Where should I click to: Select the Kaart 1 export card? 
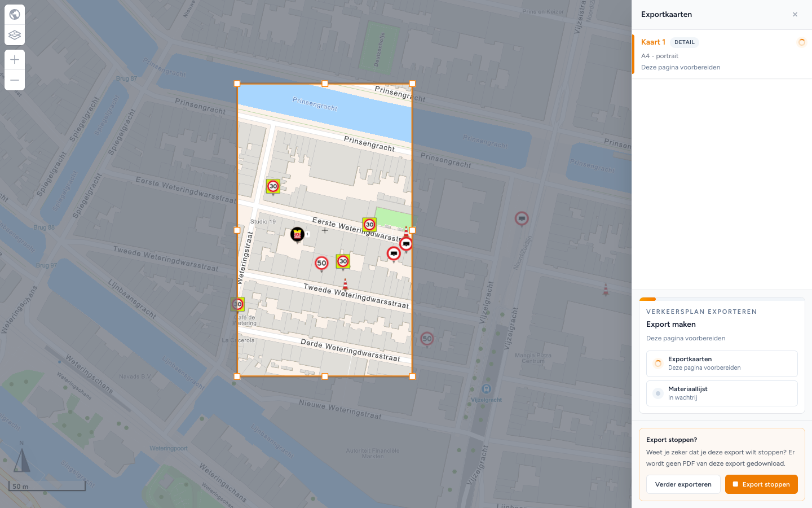click(722, 54)
